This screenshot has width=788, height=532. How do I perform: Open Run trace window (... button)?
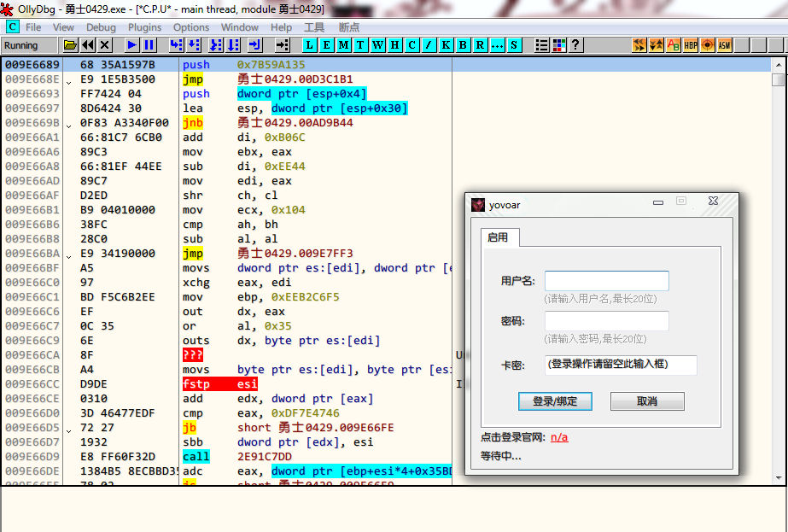pos(497,45)
